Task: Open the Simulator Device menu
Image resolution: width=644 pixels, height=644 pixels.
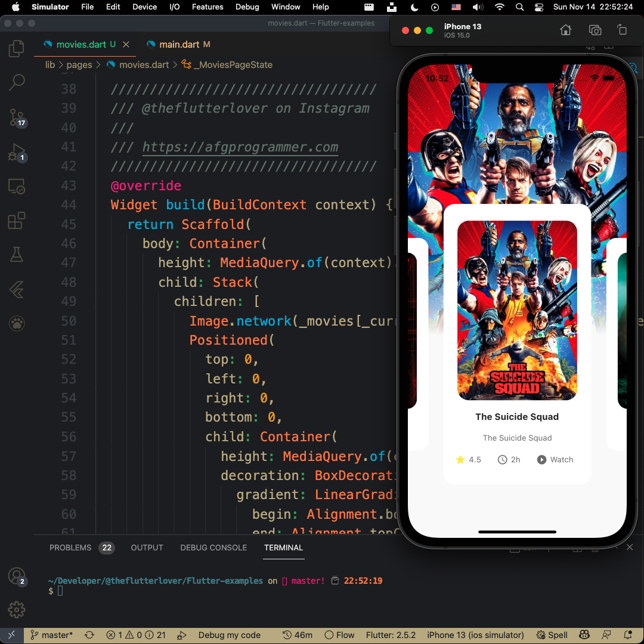Action: 144,7
